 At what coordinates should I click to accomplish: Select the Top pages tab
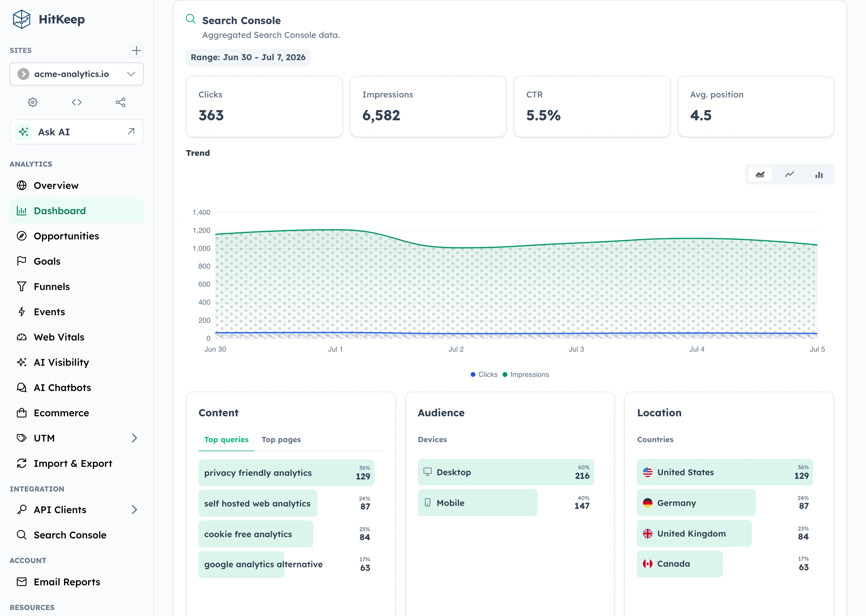coord(281,439)
